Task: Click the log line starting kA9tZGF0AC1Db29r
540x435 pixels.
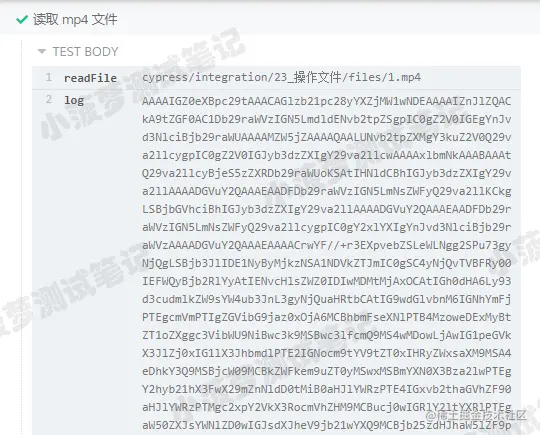Action: click(326, 119)
